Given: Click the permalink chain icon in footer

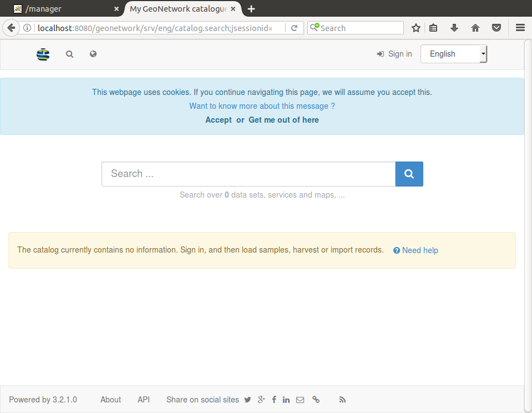Looking at the screenshot, I should pyautogui.click(x=316, y=400).
